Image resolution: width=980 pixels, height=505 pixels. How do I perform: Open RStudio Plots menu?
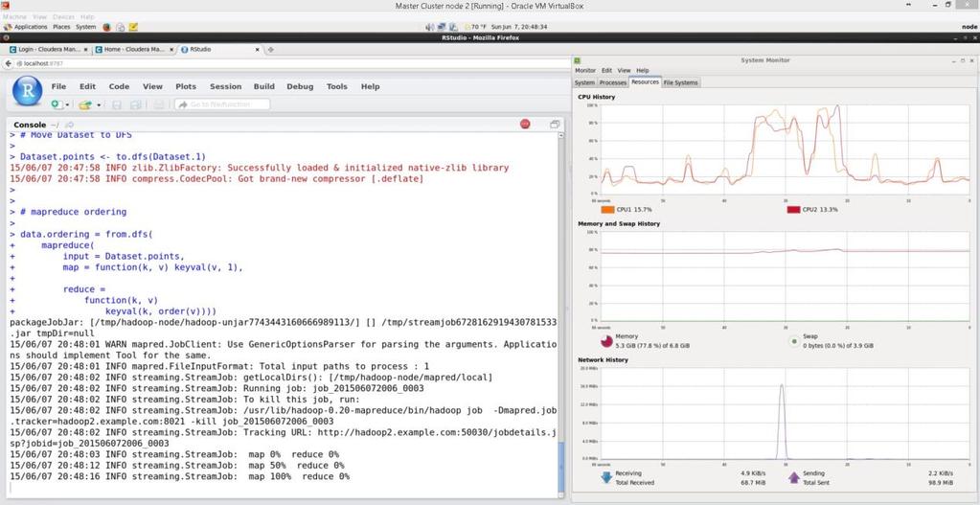click(x=186, y=87)
